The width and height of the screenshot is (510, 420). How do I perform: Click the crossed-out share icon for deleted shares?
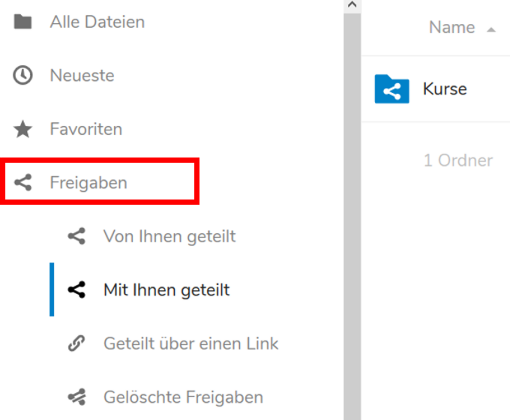pyautogui.click(x=76, y=397)
